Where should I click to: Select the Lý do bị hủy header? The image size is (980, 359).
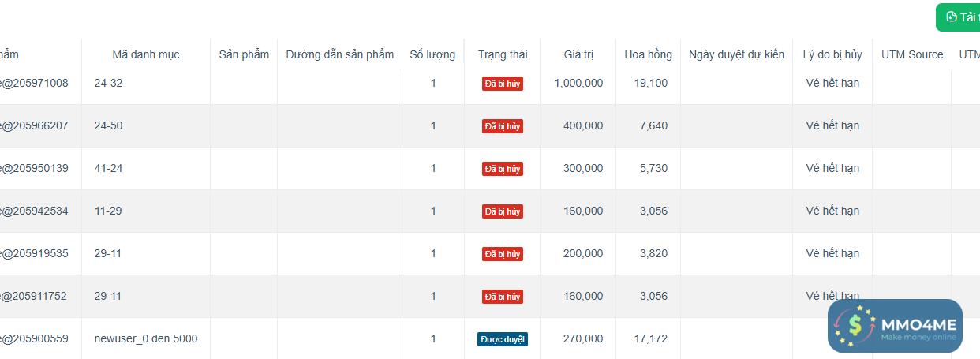point(832,54)
